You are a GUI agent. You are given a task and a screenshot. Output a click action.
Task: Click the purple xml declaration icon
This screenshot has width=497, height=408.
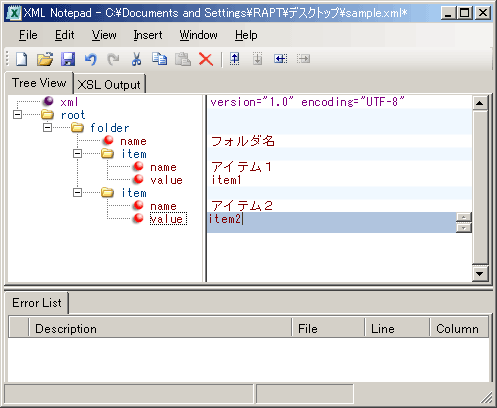49,101
